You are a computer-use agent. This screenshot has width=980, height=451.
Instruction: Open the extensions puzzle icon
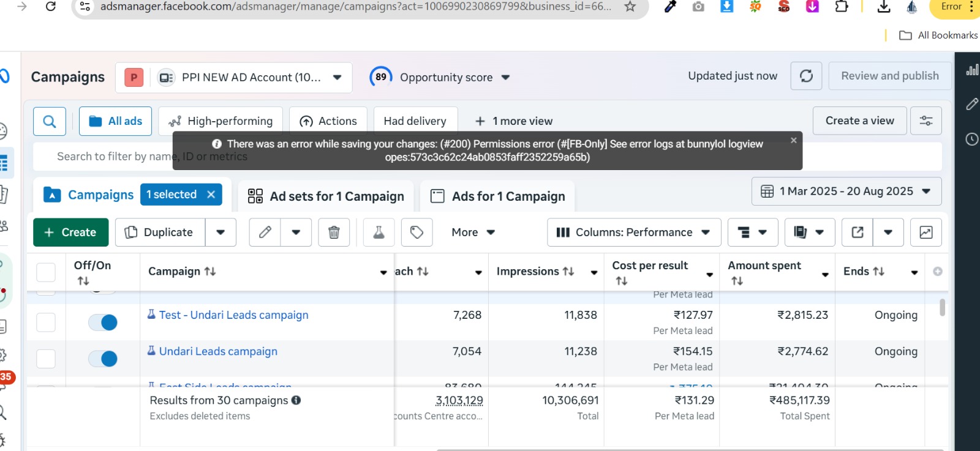[842, 7]
